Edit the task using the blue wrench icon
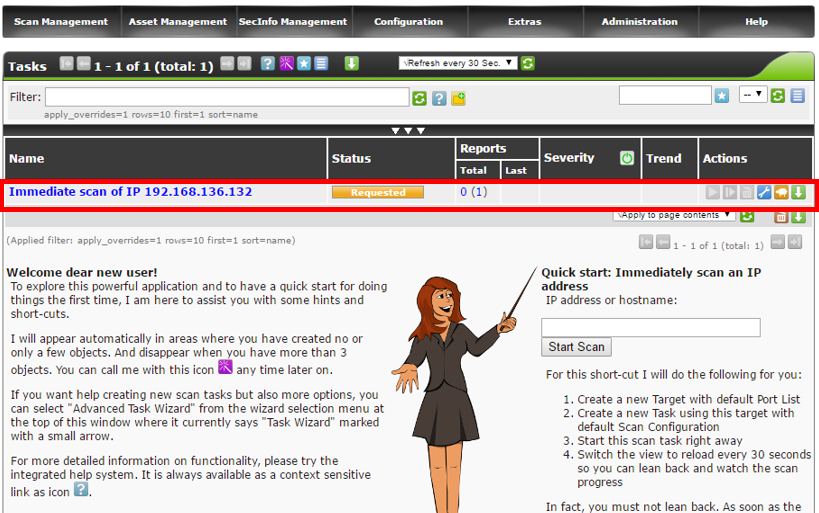This screenshot has width=819, height=513. tap(764, 192)
